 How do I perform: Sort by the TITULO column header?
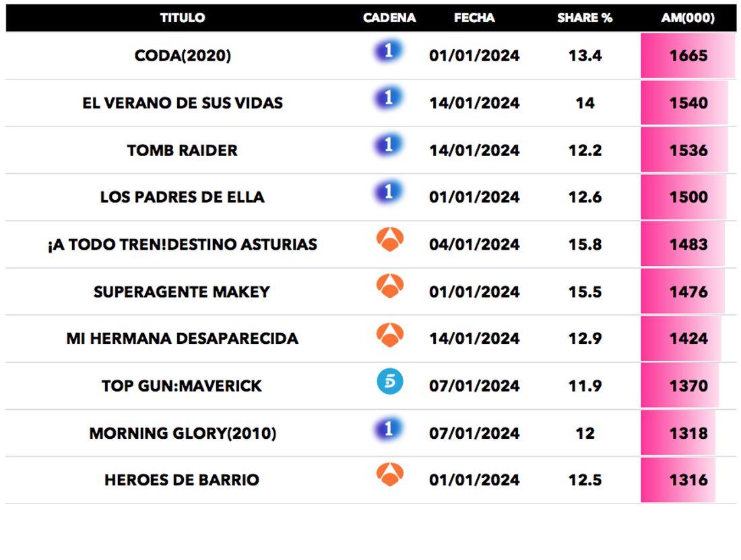pos(183,18)
